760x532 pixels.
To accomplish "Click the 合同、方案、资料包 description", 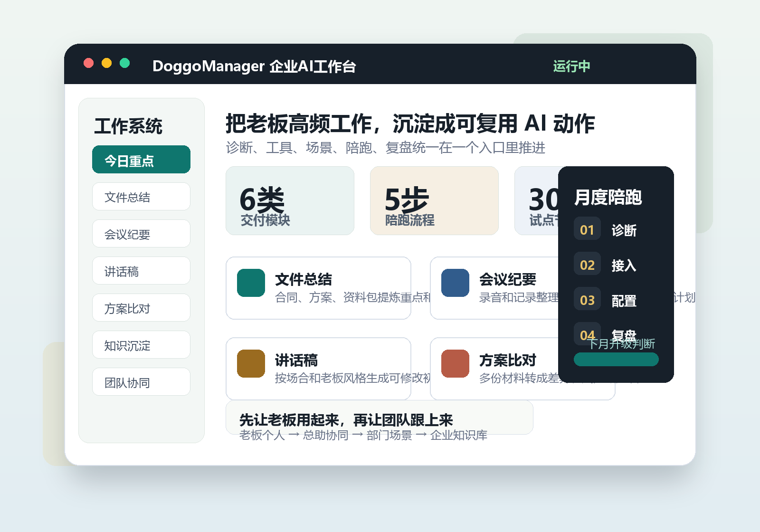I will (x=353, y=297).
